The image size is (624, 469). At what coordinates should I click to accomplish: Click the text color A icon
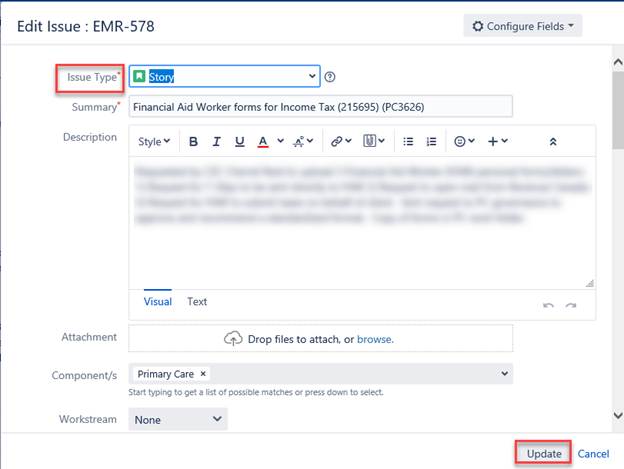pos(263,141)
